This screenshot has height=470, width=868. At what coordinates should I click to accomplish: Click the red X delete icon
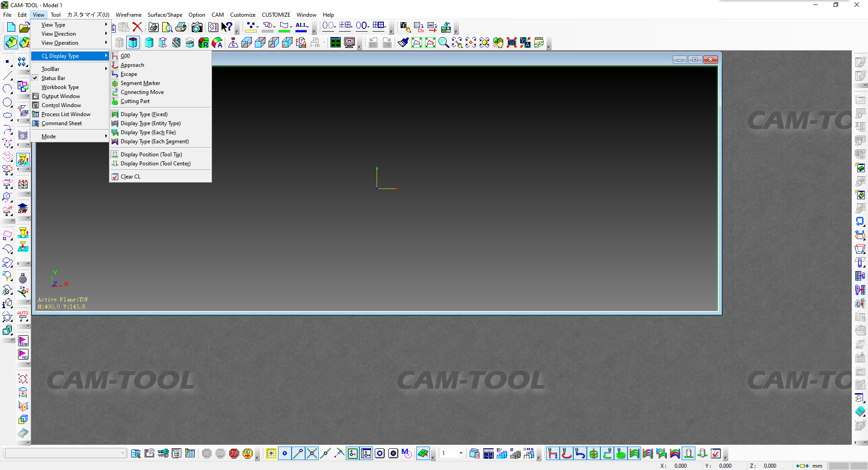[x=137, y=28]
